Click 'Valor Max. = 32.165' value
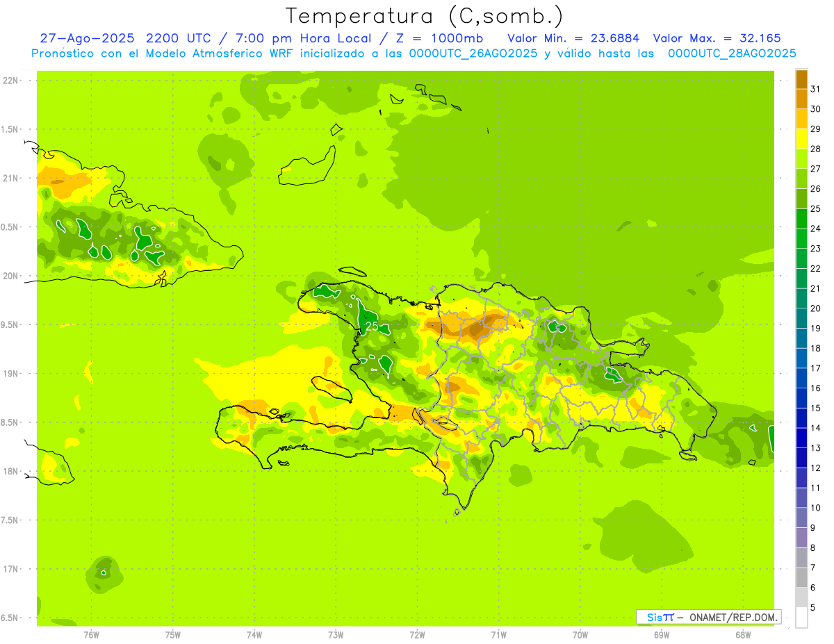This screenshot has height=644, width=834. click(717, 38)
